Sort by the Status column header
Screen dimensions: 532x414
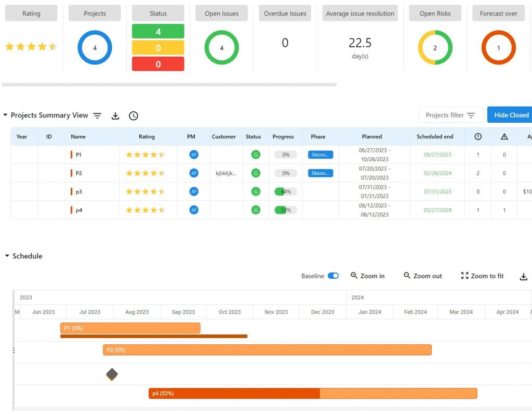253,137
